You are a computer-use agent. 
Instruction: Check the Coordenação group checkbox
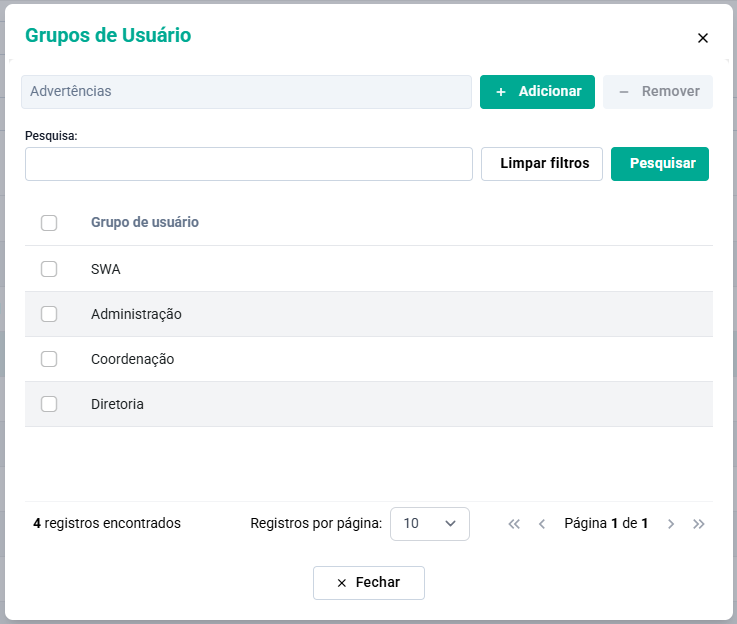pos(49,359)
